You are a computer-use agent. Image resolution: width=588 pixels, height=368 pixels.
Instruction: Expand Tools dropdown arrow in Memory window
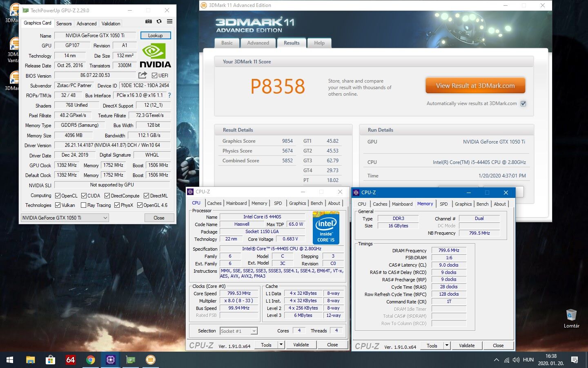click(447, 346)
